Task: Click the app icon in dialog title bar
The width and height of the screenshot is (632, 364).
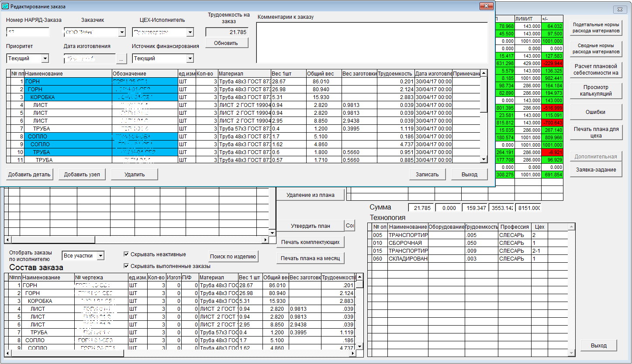Action: pos(5,6)
